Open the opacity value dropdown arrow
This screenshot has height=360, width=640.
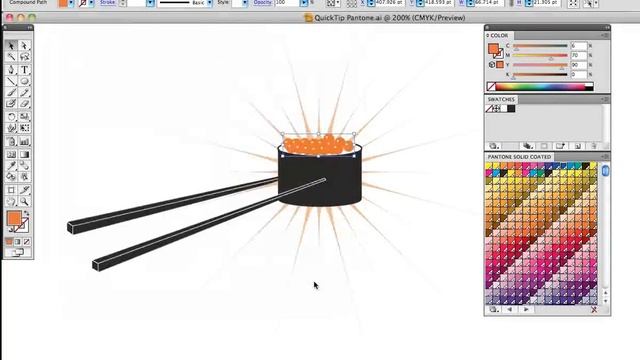pyautogui.click(x=304, y=3)
